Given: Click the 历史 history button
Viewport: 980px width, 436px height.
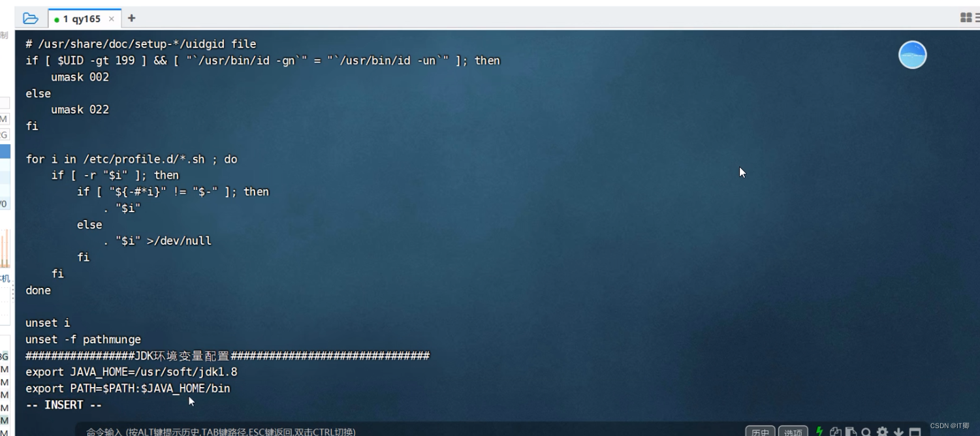Looking at the screenshot, I should (760, 431).
